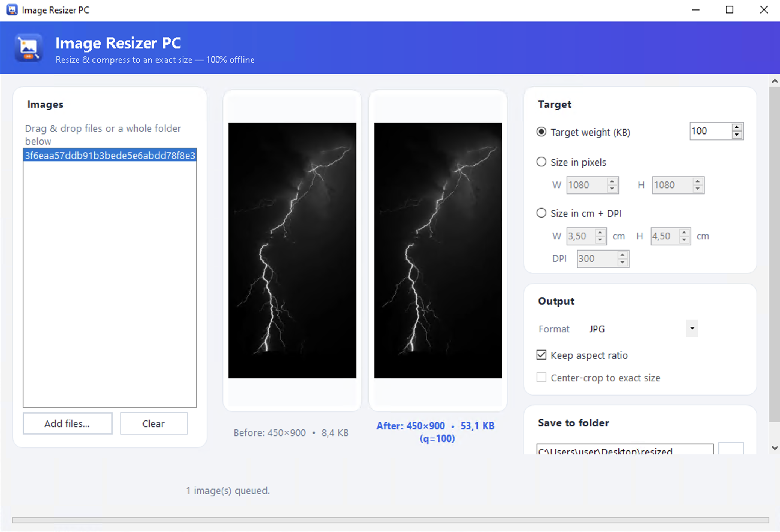Click the progress bar at the bottom
The height and width of the screenshot is (532, 780).
(391, 520)
